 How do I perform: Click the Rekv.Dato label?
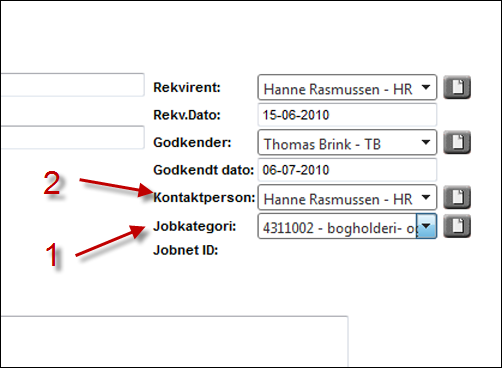point(187,115)
